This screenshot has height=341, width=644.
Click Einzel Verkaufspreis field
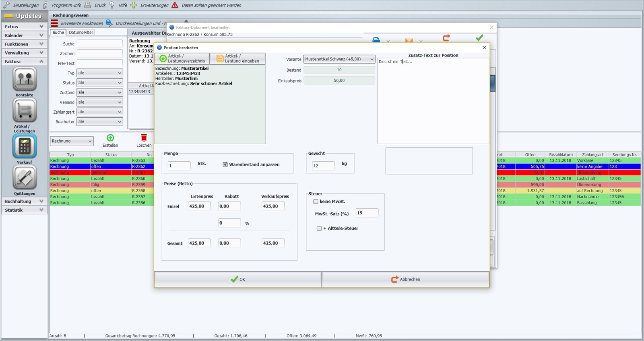[x=273, y=206]
